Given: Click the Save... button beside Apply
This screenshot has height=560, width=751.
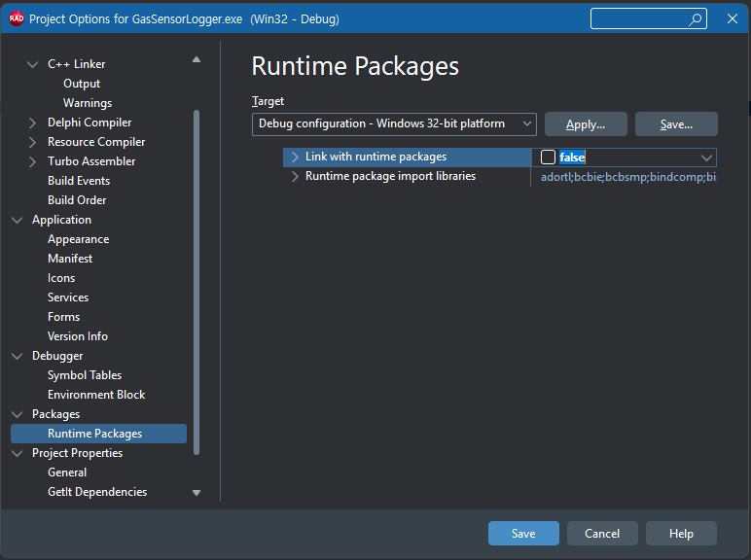Looking at the screenshot, I should pyautogui.click(x=676, y=124).
